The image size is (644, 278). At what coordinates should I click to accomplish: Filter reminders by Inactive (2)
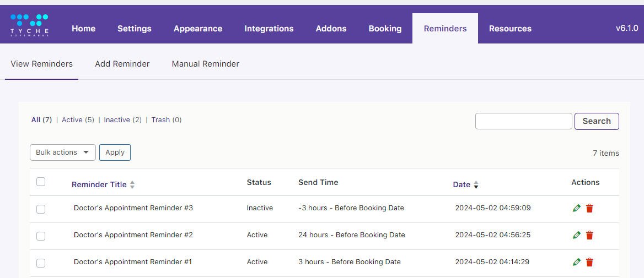coord(123,120)
